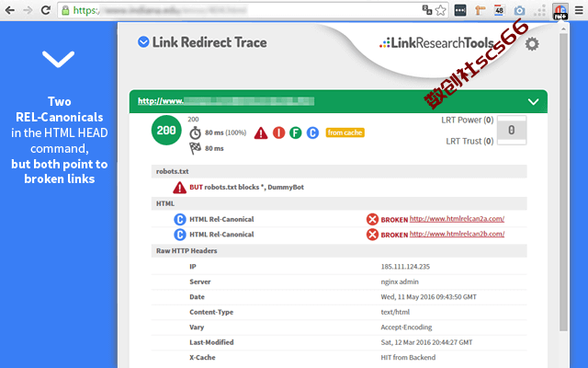Click the 'LRT Power (0)' label
This screenshot has width=588, height=368.
[x=468, y=121]
